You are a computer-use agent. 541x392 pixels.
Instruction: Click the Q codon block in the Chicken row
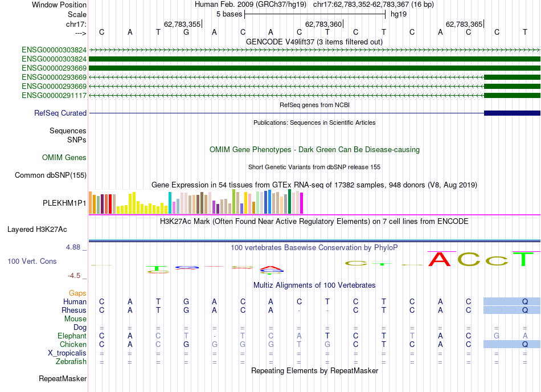click(512, 344)
